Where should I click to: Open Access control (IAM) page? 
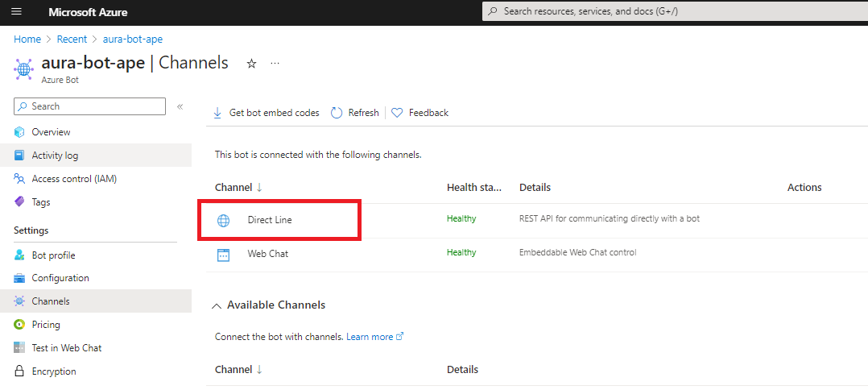[74, 178]
